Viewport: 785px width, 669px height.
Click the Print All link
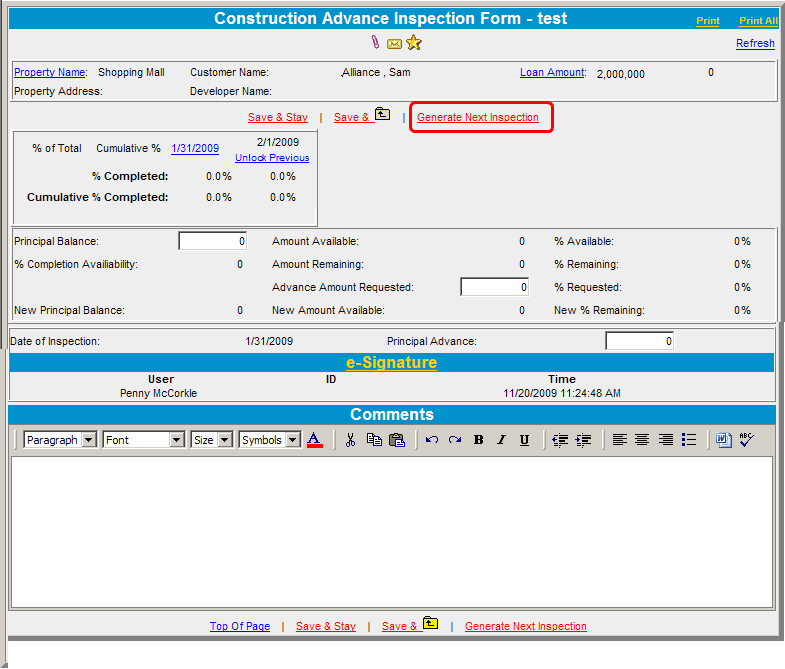(758, 21)
